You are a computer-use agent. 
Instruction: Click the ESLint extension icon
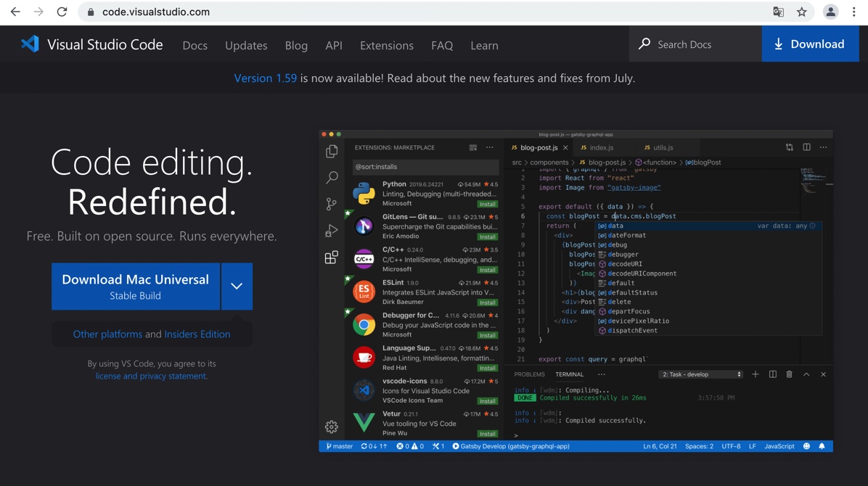[x=364, y=292]
